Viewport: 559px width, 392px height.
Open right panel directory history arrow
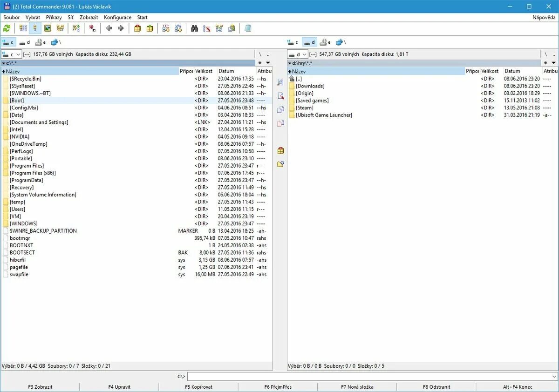(554, 63)
